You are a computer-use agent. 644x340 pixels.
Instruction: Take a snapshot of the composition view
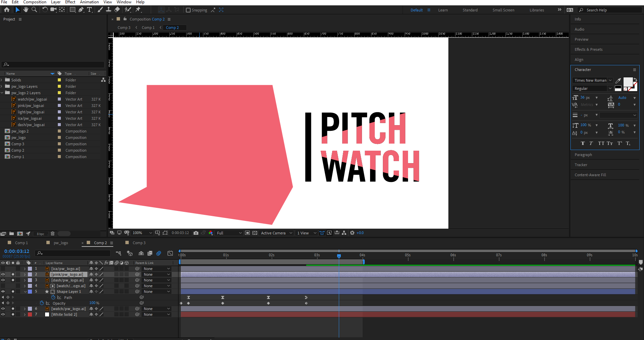click(196, 233)
